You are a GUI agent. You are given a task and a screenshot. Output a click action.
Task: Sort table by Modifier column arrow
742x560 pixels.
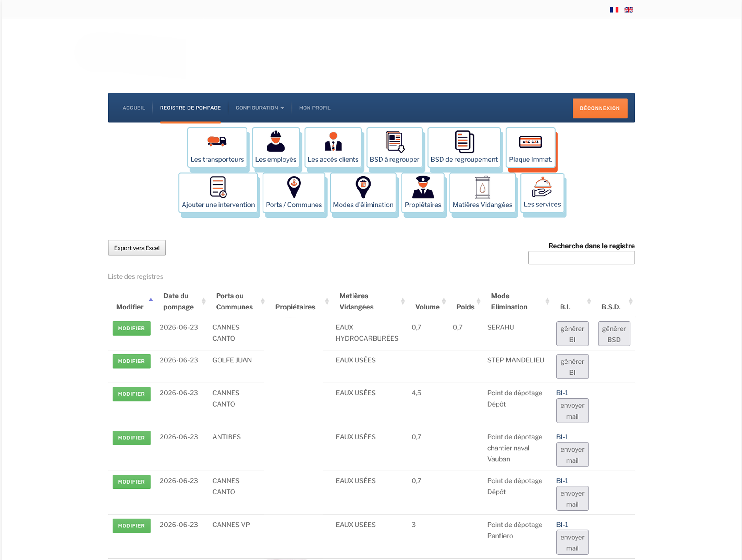(151, 300)
